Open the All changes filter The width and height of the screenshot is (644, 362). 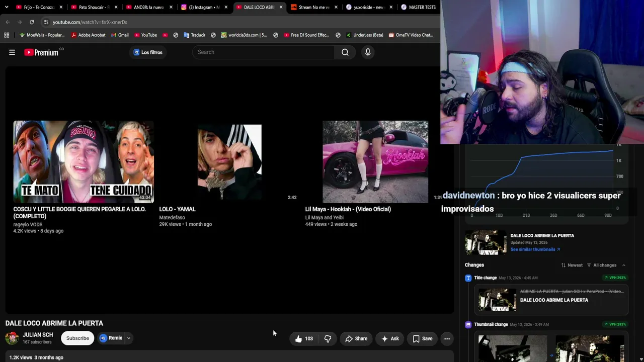point(602,265)
